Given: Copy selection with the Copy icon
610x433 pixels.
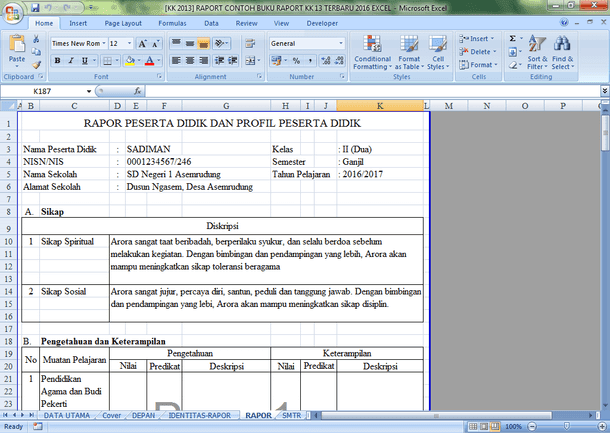Looking at the screenshot, I should [x=36, y=51].
